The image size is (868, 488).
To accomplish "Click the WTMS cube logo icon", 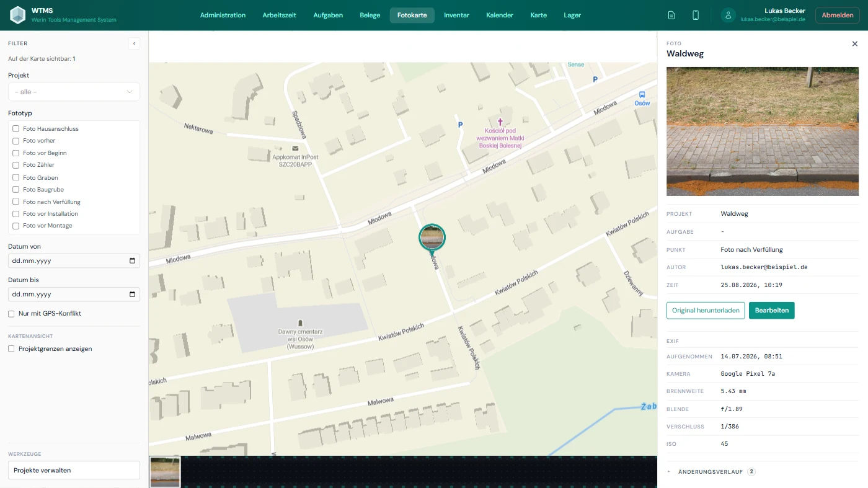I will pos(18,15).
